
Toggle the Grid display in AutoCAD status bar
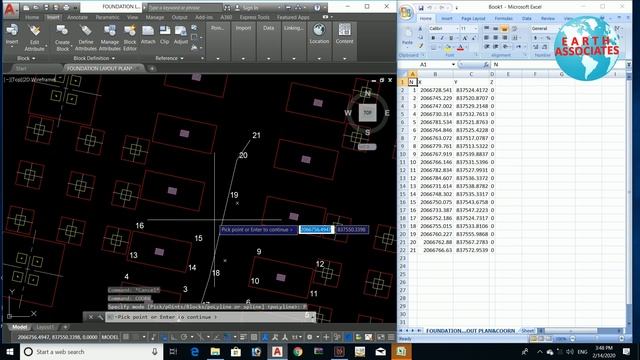(x=126, y=337)
